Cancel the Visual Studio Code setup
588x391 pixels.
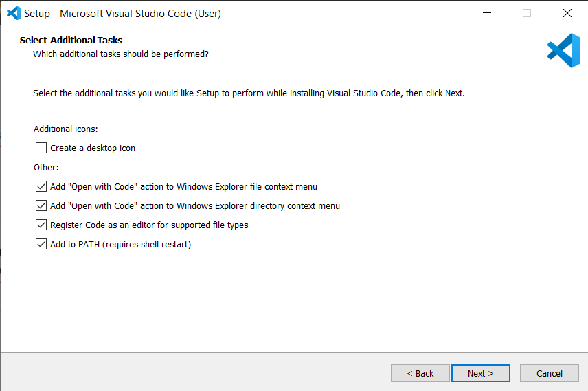click(549, 373)
